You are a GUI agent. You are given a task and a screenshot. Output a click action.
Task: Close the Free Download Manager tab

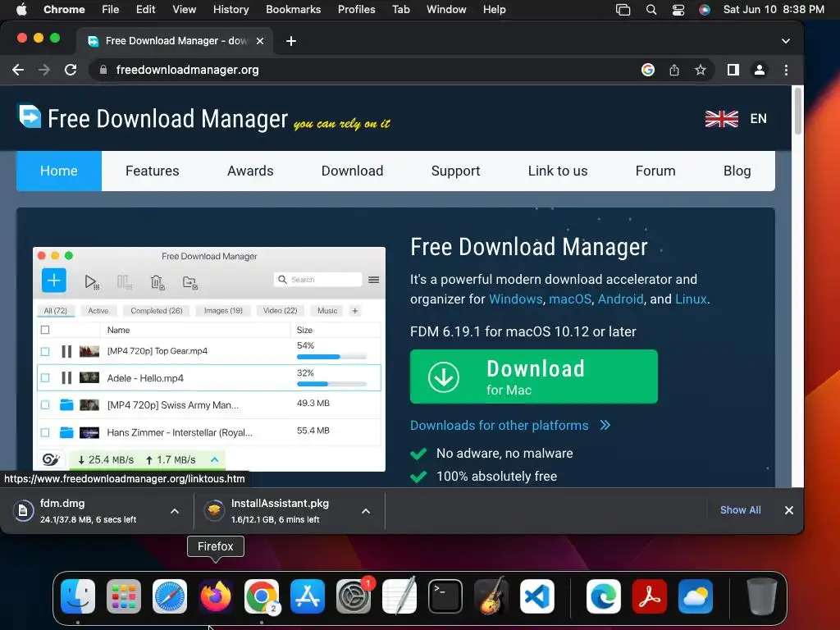260,41
